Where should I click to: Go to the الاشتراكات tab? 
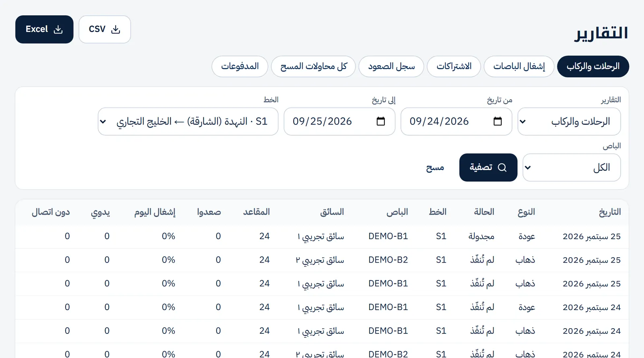[x=454, y=66]
